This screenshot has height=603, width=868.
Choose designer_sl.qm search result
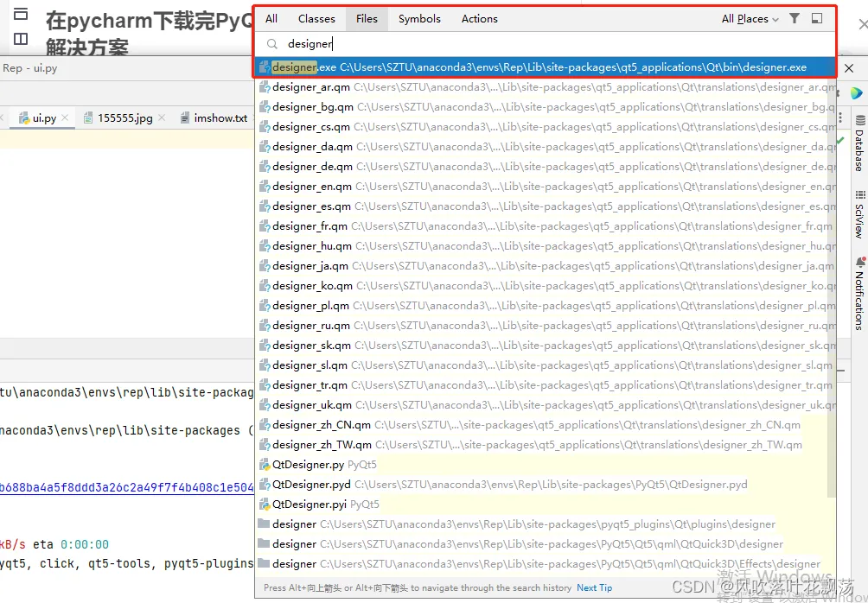(546, 365)
